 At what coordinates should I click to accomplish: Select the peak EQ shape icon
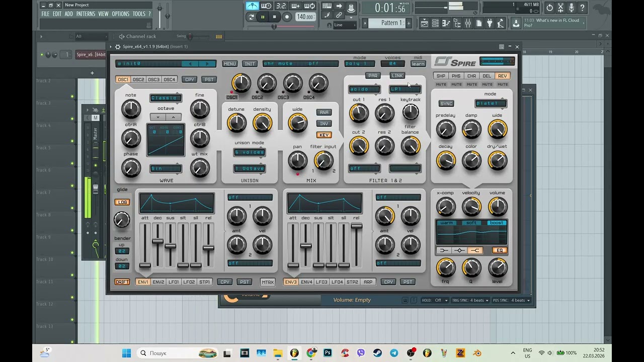pos(459,250)
